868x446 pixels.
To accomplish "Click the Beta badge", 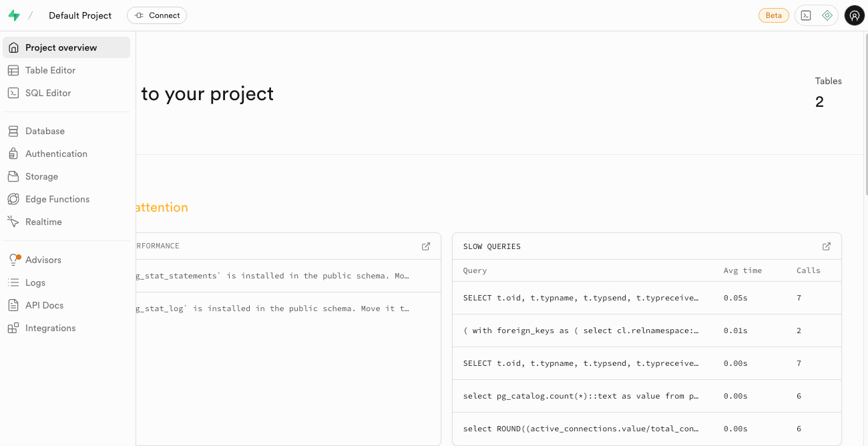I will [773, 15].
